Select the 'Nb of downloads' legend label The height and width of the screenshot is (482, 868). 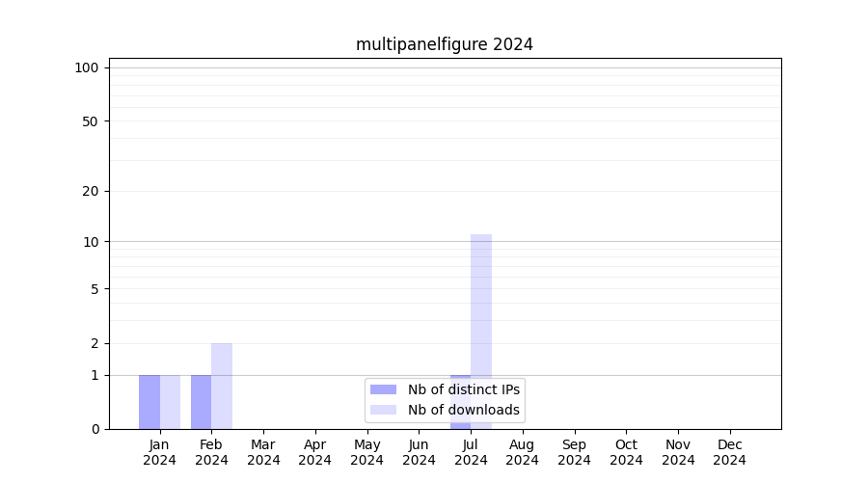pos(464,410)
